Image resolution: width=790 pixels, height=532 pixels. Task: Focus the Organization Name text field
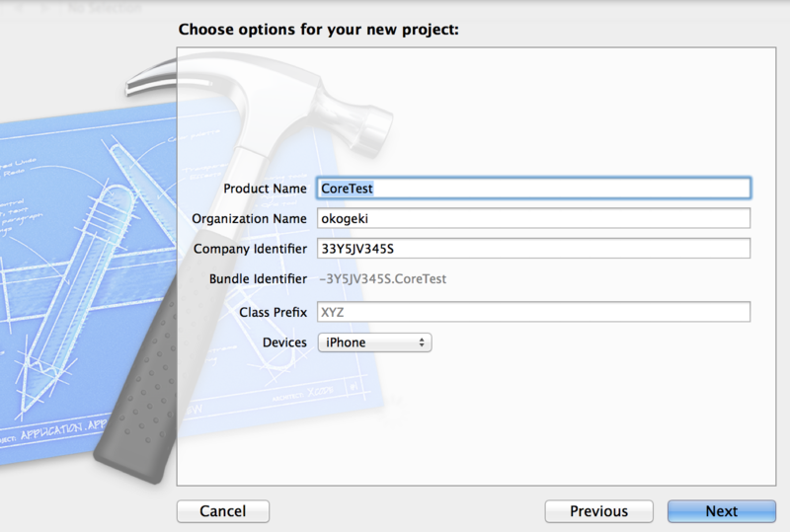[x=533, y=218]
